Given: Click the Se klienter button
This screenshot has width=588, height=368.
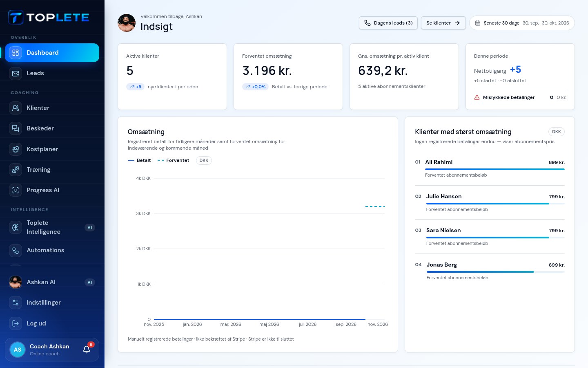Looking at the screenshot, I should [443, 23].
